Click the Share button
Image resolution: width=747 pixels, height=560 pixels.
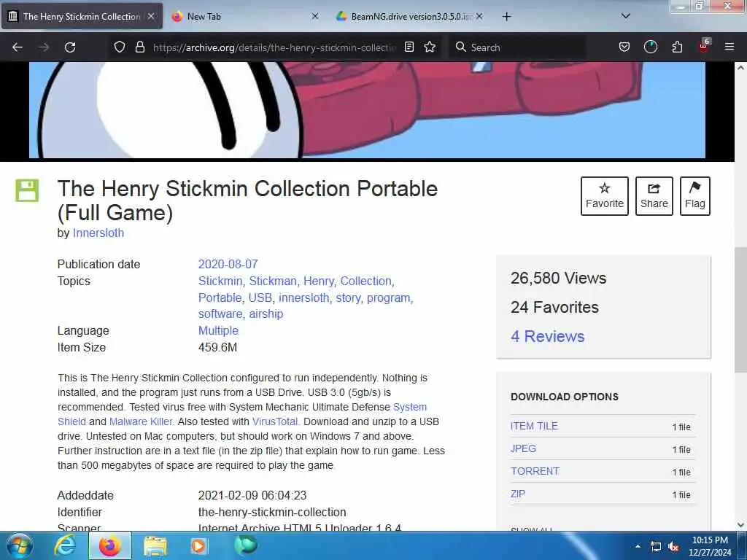tap(654, 196)
